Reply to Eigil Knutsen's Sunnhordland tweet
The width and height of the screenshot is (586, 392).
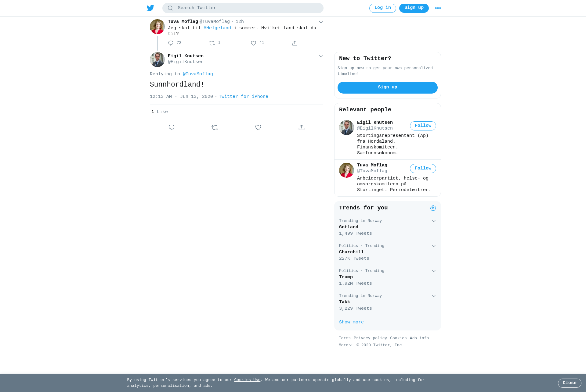click(172, 127)
